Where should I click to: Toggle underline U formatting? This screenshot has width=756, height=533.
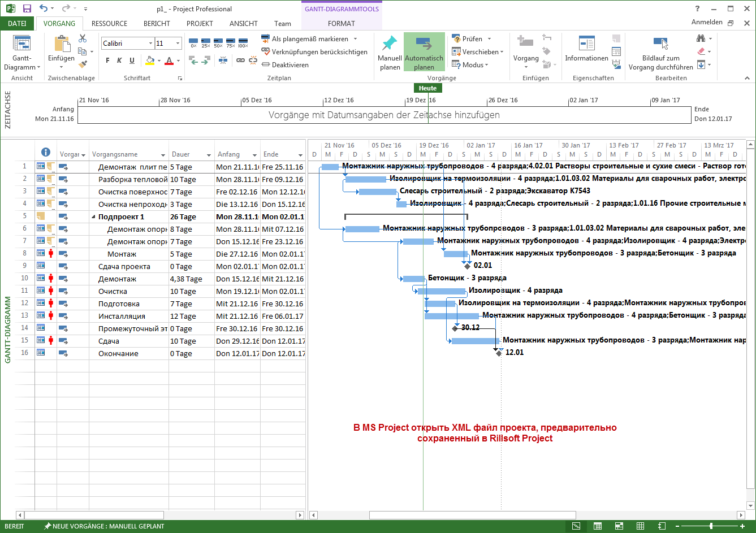click(x=132, y=60)
